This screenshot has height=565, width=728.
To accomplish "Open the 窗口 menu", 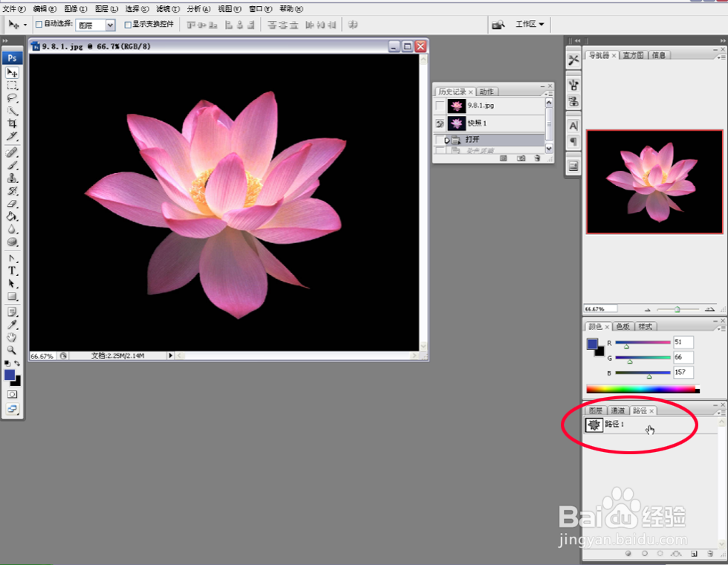I will pyautogui.click(x=261, y=9).
